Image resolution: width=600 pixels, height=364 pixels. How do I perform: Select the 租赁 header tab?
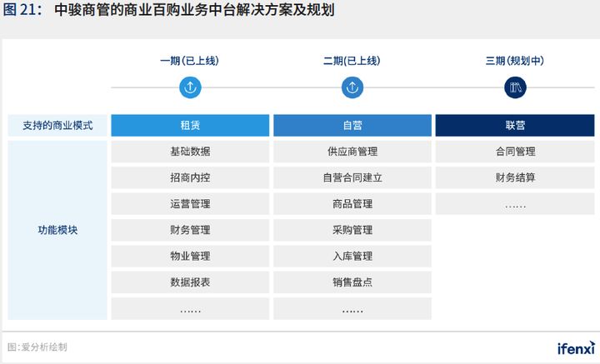[190, 126]
